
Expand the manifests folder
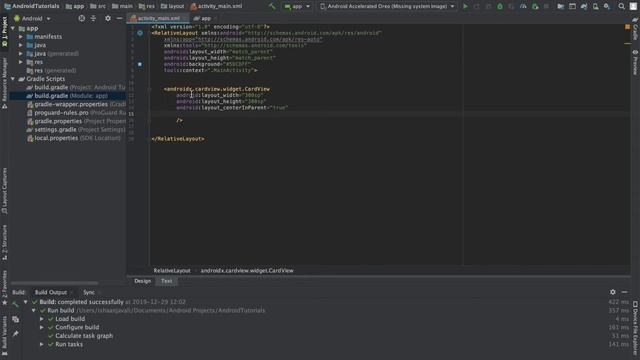[21, 37]
